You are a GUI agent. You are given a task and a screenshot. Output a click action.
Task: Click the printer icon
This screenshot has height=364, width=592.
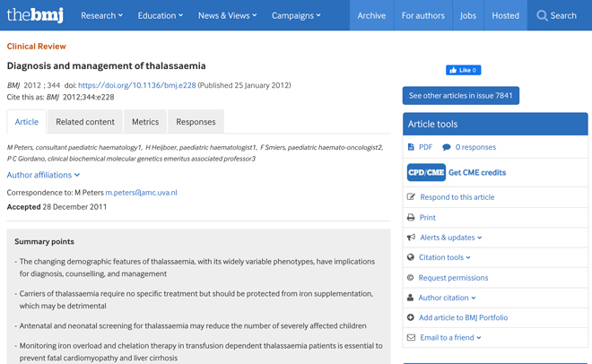click(411, 217)
